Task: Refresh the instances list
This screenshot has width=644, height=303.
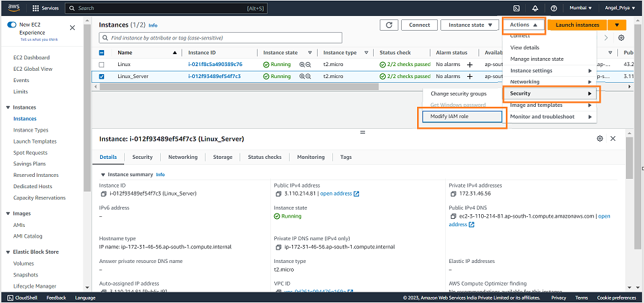Action: click(x=389, y=25)
